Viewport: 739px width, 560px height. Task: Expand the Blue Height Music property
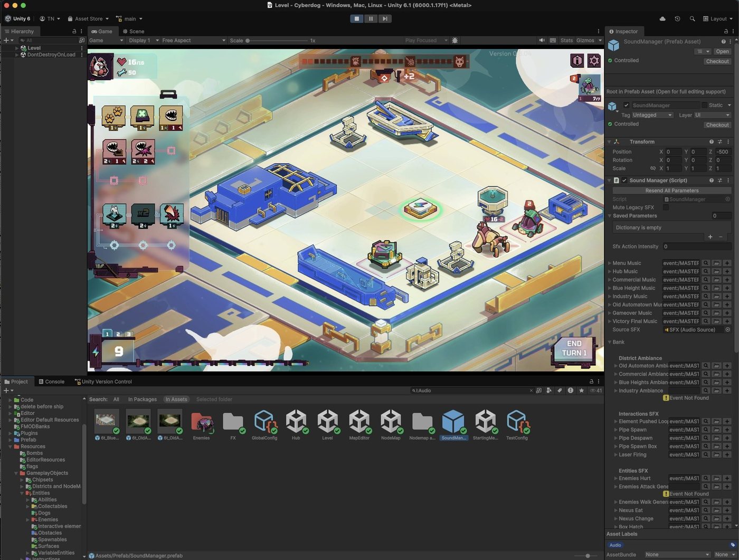point(610,288)
